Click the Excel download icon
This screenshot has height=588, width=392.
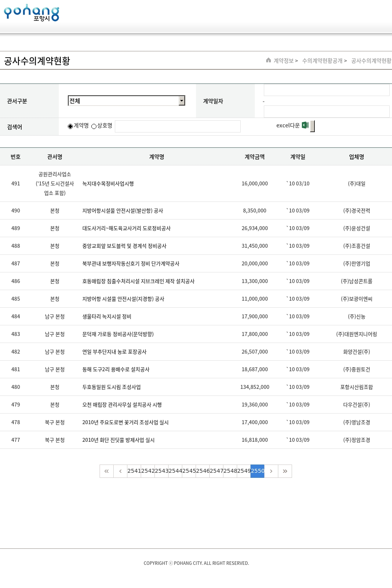point(305,125)
